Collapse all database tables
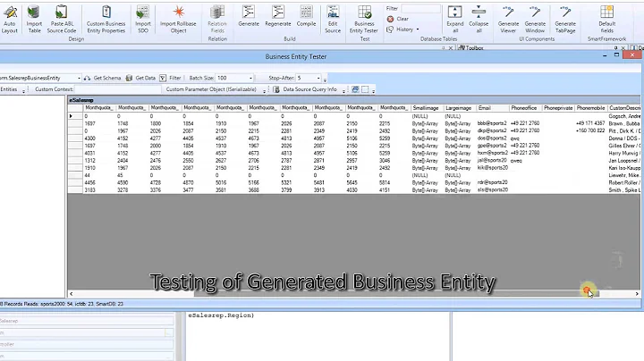Viewport: 644px width, 361px height. (x=479, y=20)
